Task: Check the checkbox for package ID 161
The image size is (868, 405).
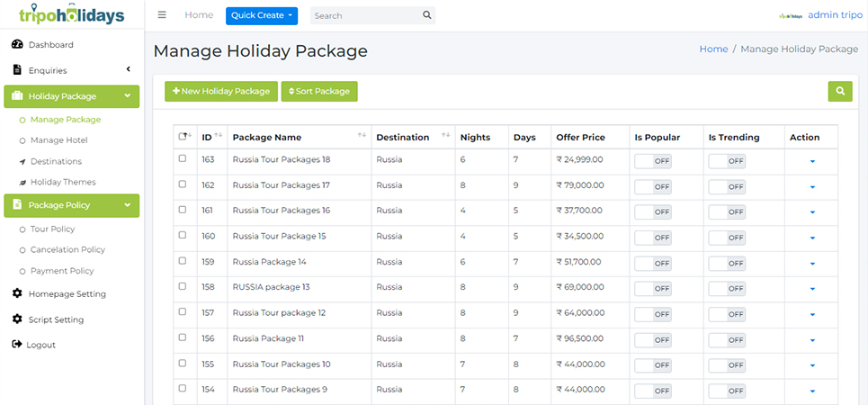Action: (x=183, y=210)
